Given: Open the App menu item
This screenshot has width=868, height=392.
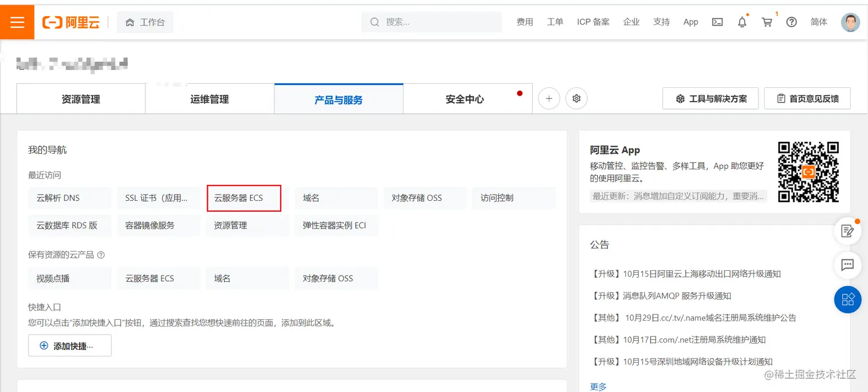Looking at the screenshot, I should [691, 22].
